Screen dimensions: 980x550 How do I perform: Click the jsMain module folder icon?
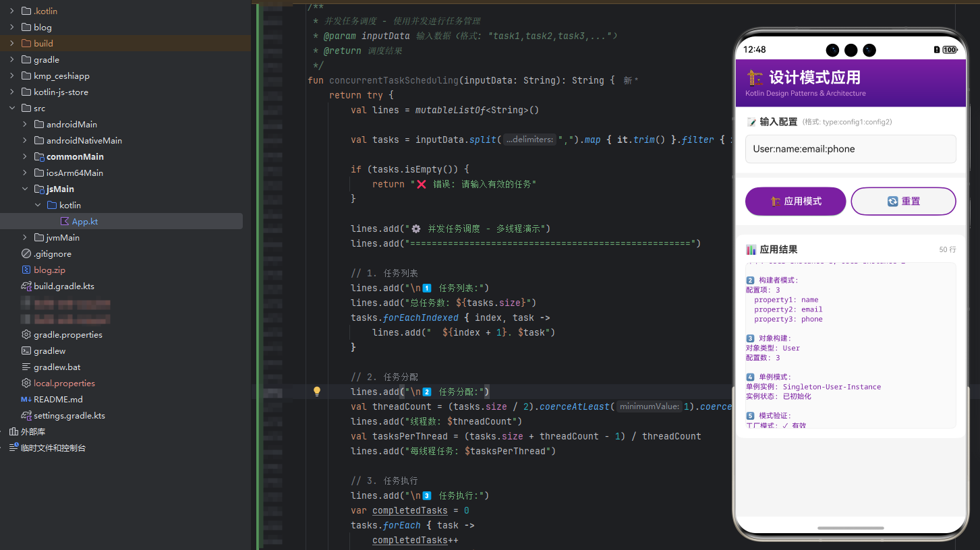point(39,189)
